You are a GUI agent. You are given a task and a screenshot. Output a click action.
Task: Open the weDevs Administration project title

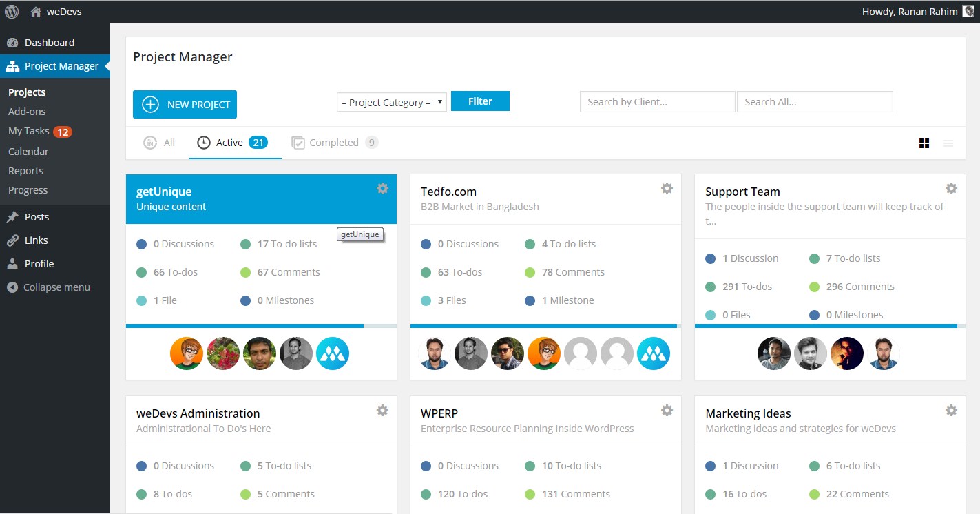198,413
